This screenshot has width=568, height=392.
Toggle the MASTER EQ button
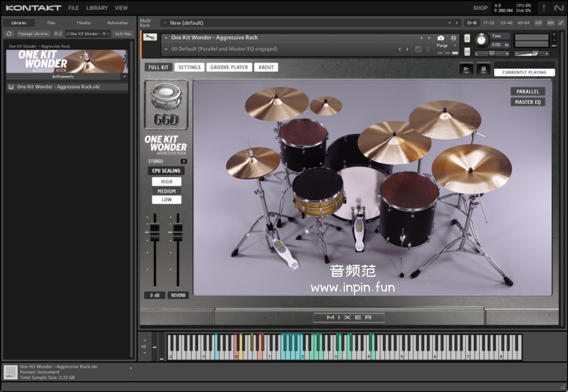(527, 102)
